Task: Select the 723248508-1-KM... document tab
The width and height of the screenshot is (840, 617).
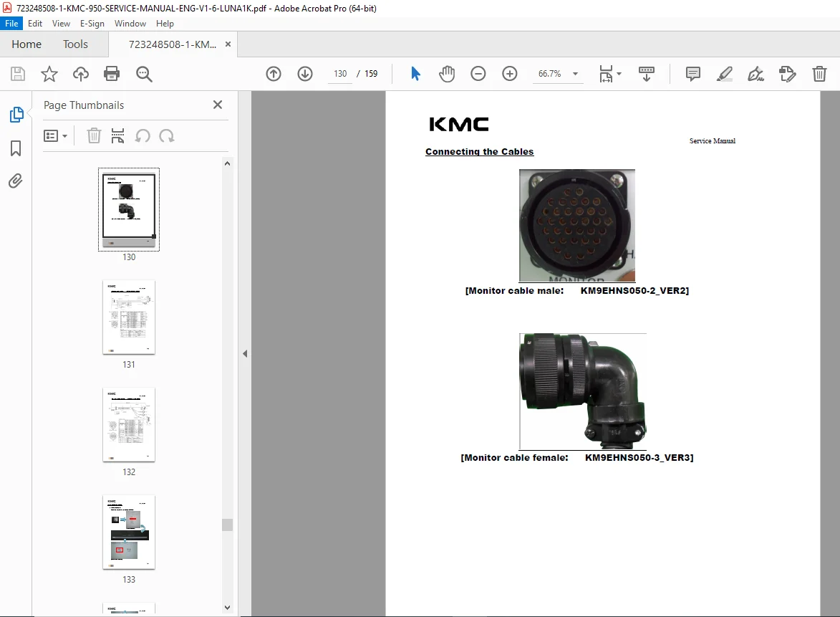Action: point(173,44)
